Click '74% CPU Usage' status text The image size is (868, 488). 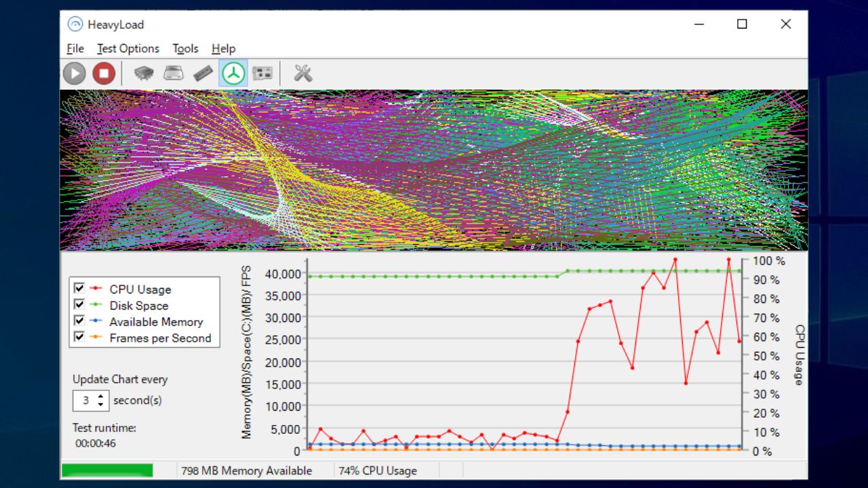[378, 470]
